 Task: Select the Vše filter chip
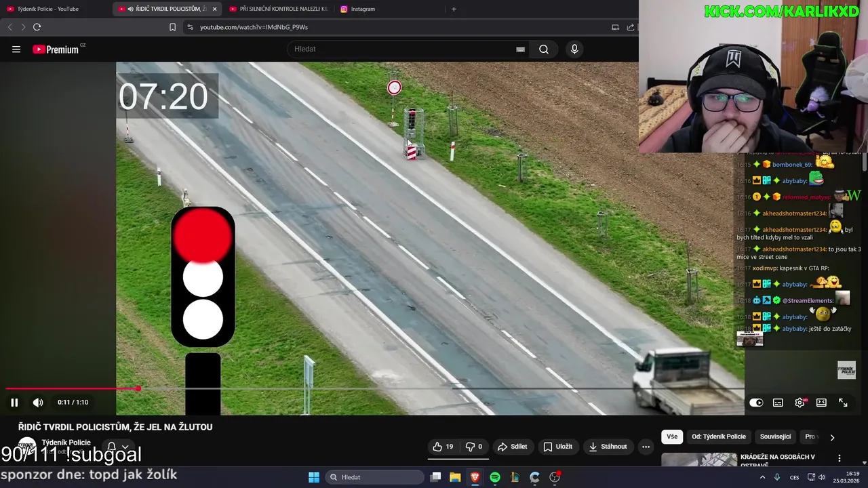click(x=672, y=437)
